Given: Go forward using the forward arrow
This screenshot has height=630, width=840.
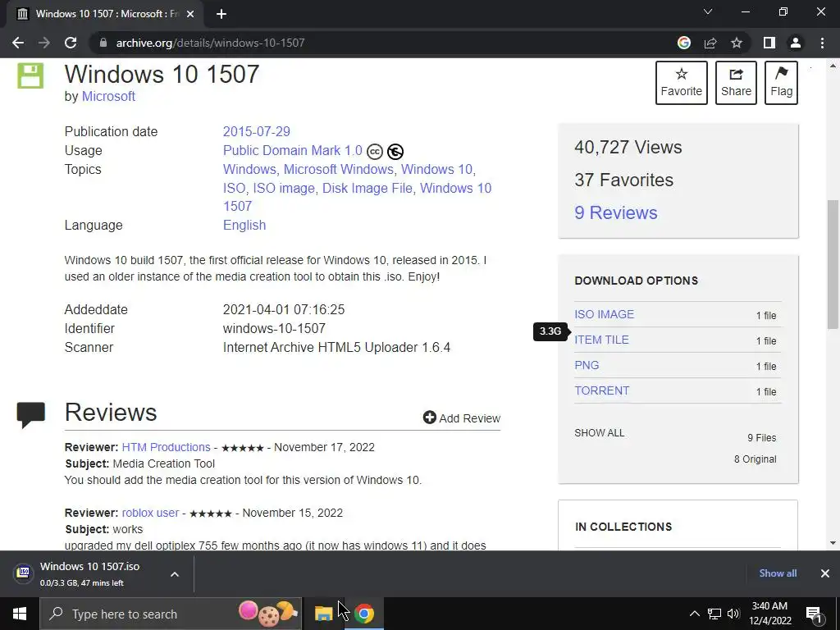Looking at the screenshot, I should click(x=44, y=43).
